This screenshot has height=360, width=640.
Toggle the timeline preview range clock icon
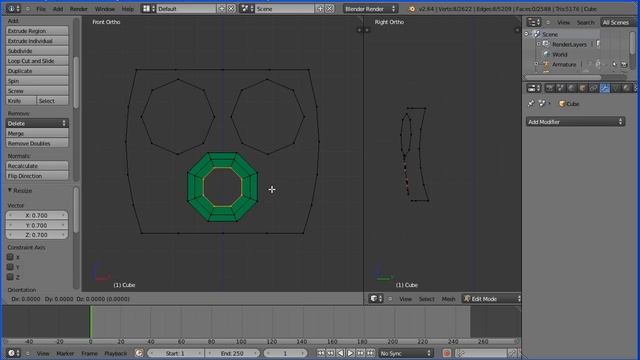(x=139, y=353)
